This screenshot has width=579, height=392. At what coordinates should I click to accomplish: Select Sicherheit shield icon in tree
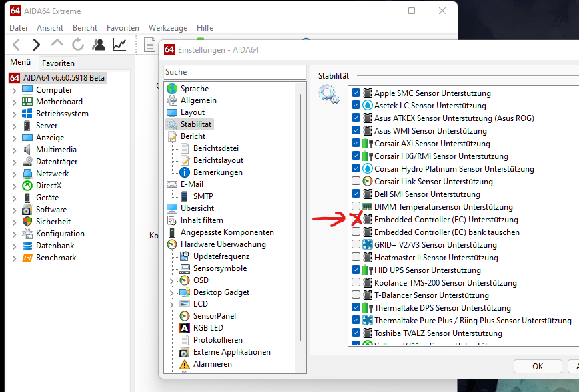coord(27,221)
